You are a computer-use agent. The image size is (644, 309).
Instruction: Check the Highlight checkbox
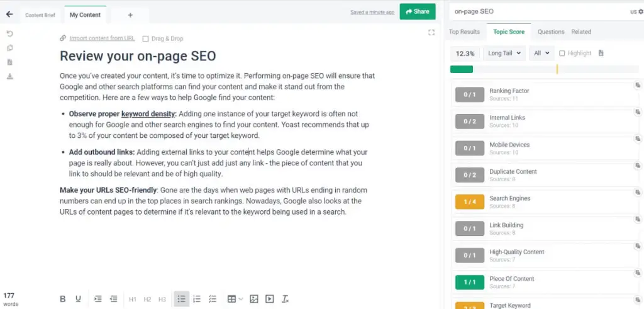(x=562, y=53)
